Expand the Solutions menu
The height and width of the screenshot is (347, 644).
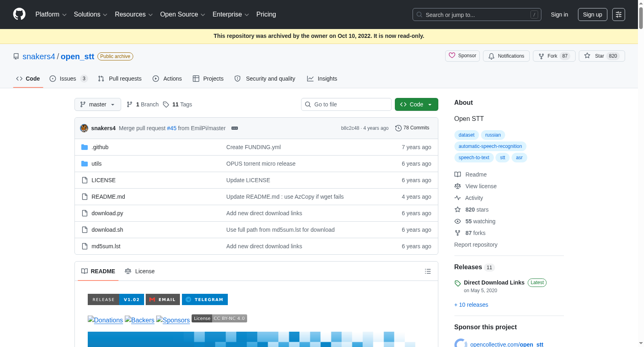(x=91, y=15)
